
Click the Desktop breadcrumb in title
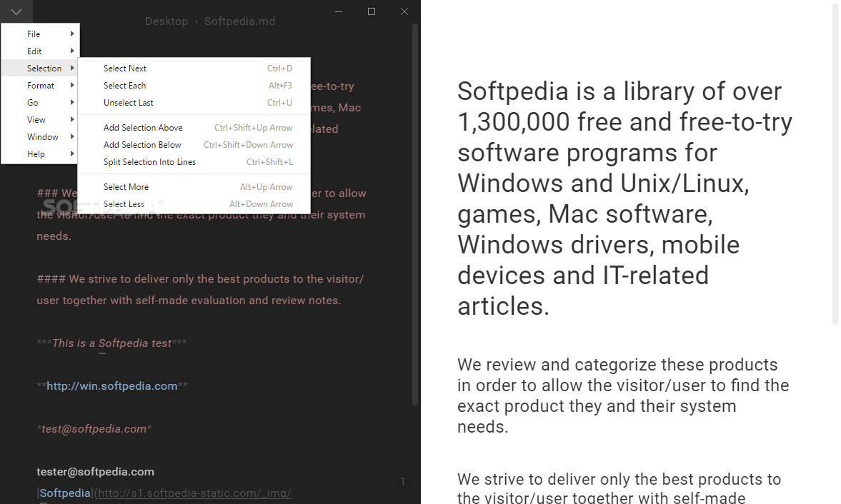pos(166,21)
